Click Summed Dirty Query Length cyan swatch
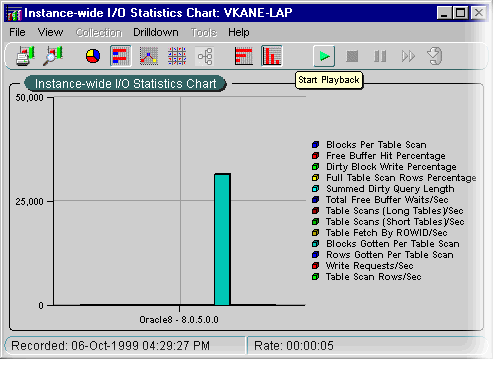This screenshot has height=375, width=498. [315, 189]
